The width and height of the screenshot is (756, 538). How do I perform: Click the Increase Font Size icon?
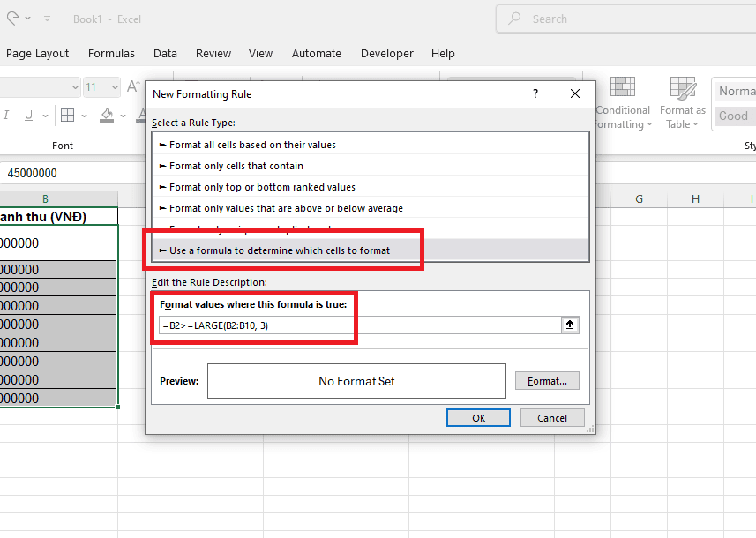[x=133, y=87]
